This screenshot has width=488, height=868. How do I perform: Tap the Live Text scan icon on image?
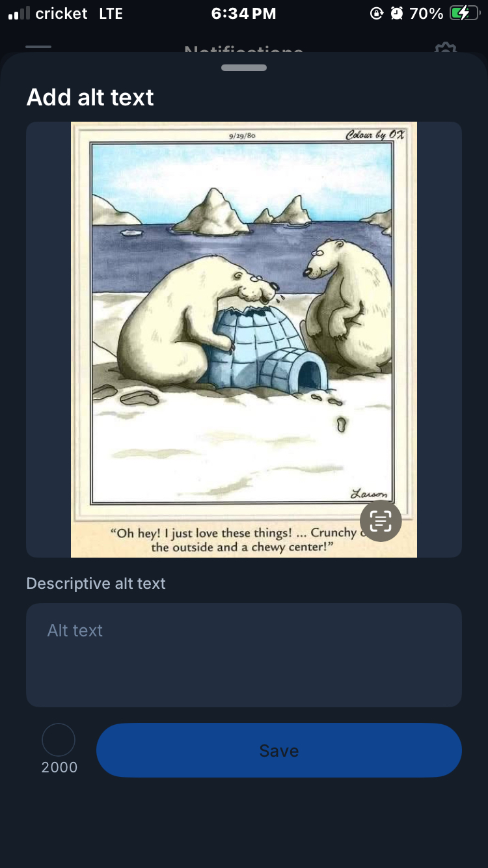click(381, 521)
